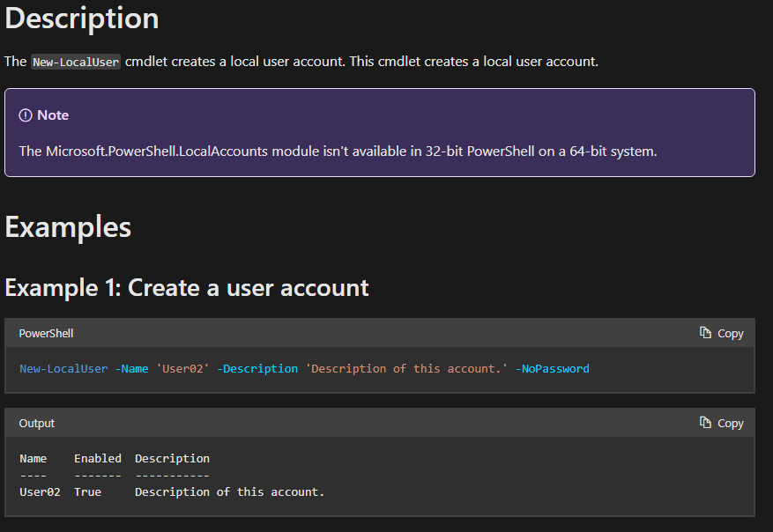The height and width of the screenshot is (532, 773).
Task: Click the Description heading
Action: tap(82, 18)
